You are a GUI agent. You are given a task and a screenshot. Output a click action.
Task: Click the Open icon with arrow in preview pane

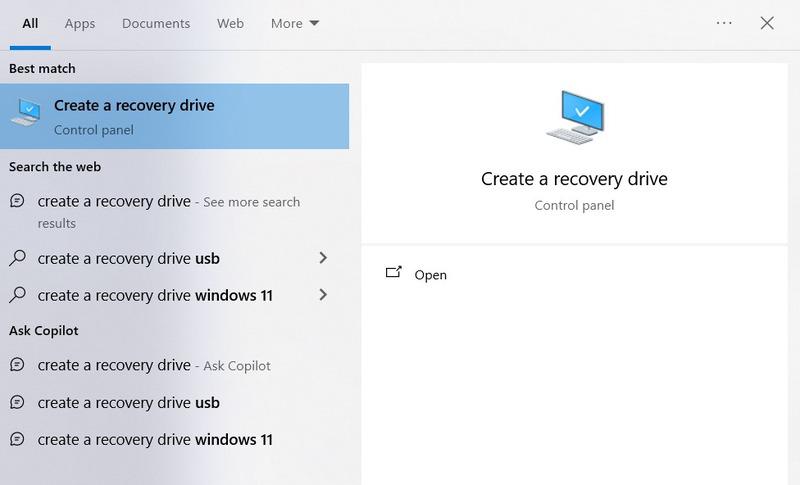[x=393, y=272]
